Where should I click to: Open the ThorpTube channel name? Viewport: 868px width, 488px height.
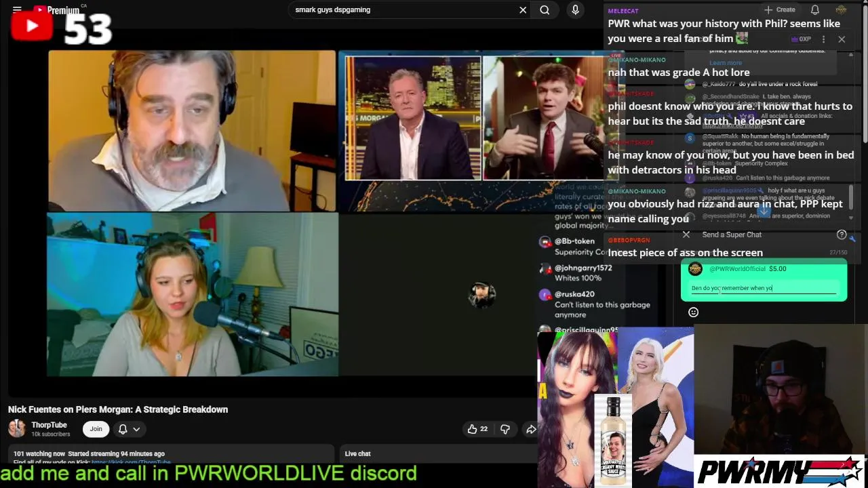[x=49, y=425]
